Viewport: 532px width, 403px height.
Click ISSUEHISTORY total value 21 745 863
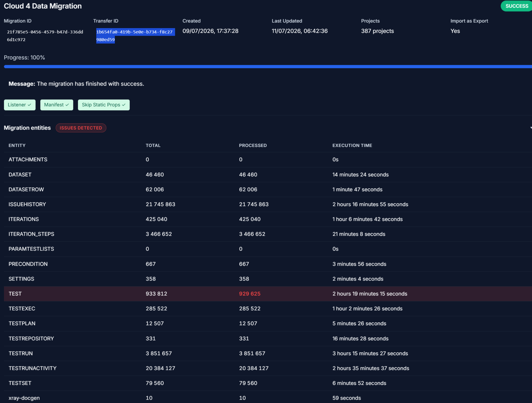(x=160, y=204)
